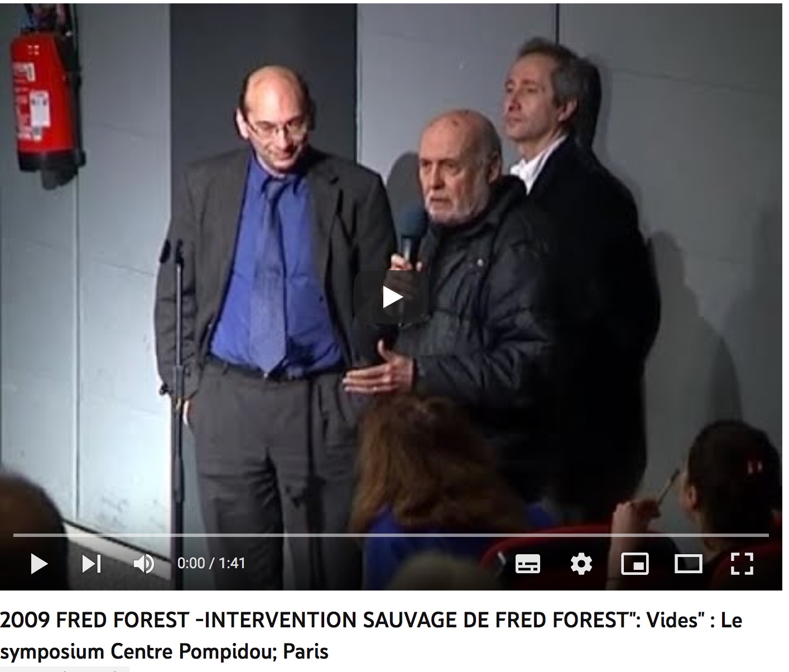Click the 0:00 / 1:41 time display
This screenshot has width=789, height=672.
pyautogui.click(x=211, y=564)
